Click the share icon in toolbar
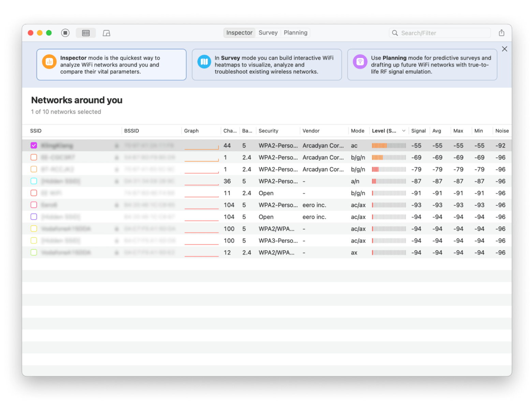Screen dimensions: 532x408 point(501,33)
